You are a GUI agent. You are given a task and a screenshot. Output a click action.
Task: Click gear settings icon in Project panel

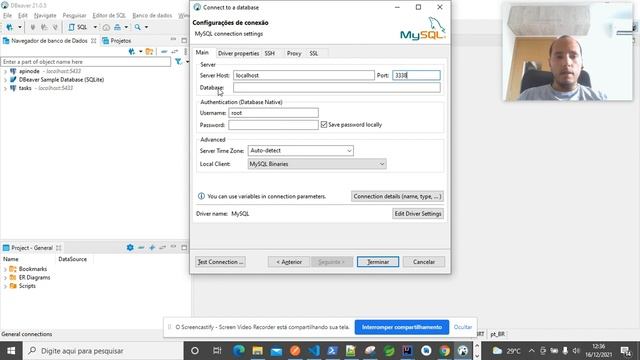click(x=130, y=247)
